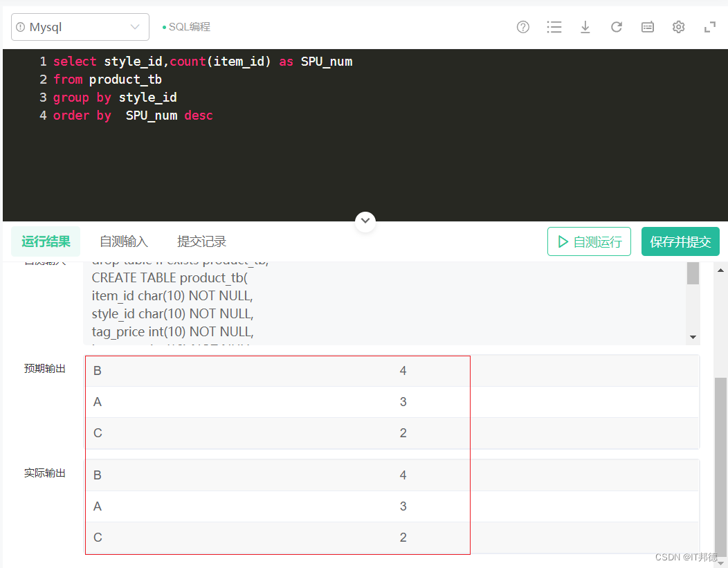Screen dimensions: 728x568
Task: Open the keyboard shortcuts icon
Action: click(x=647, y=27)
